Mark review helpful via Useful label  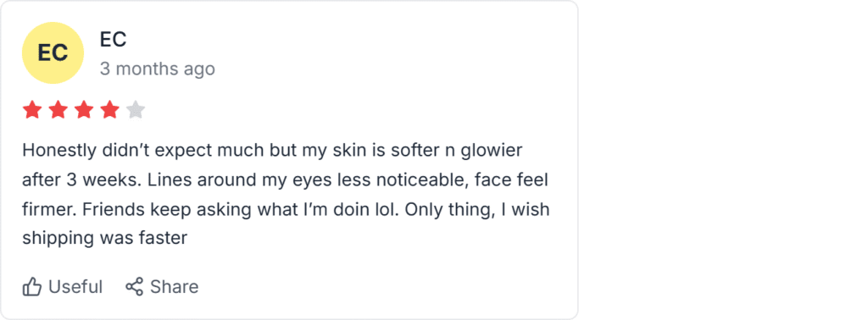point(75,287)
